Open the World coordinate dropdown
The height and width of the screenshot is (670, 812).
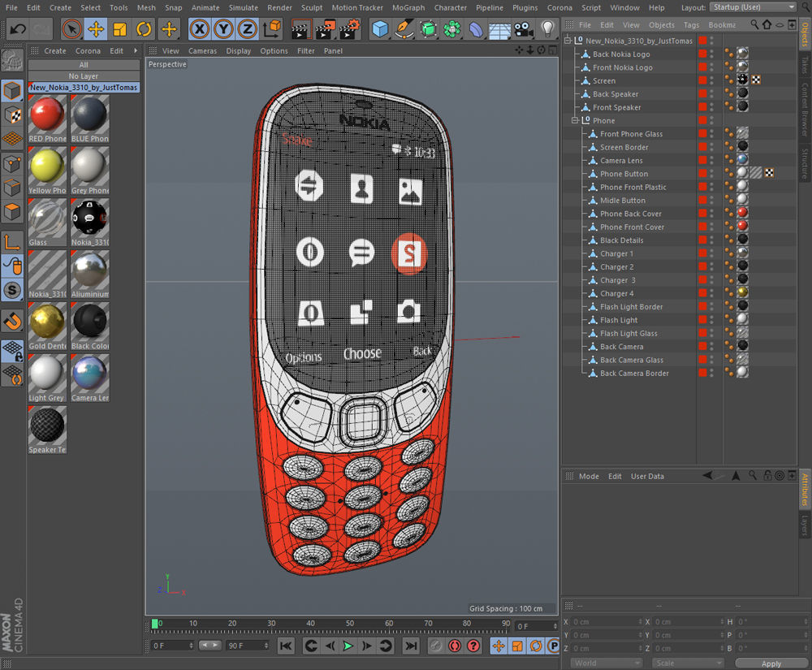pyautogui.click(x=606, y=664)
